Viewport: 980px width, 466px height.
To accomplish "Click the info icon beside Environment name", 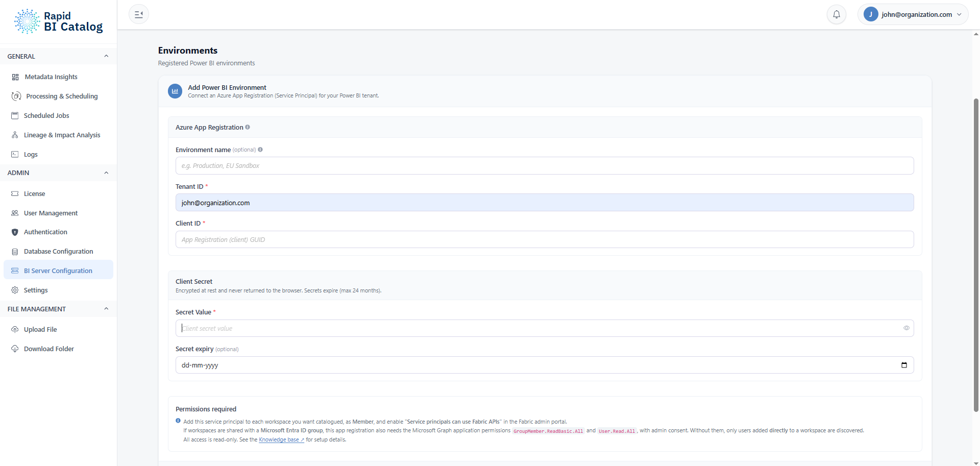I will click(260, 150).
